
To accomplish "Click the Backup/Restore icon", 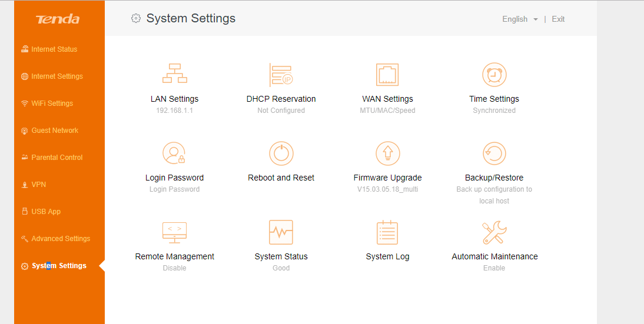I will pos(494,154).
